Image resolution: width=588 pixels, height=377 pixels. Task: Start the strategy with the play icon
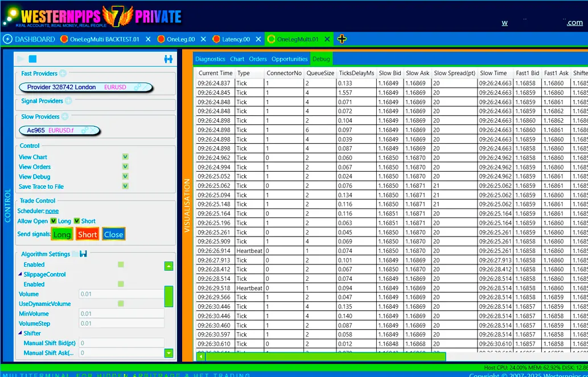click(x=20, y=59)
